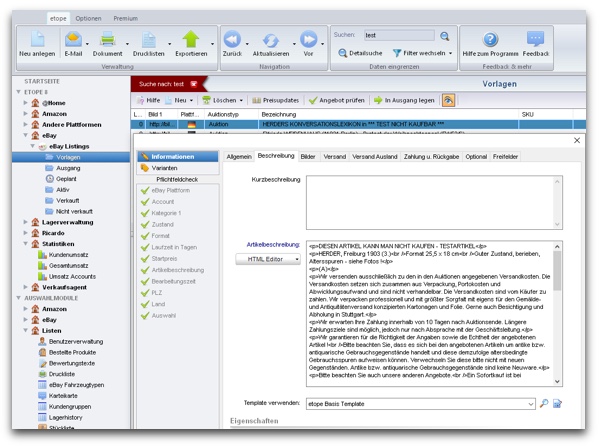The image size is (600, 446).
Task: Open the Gesamtumsatz statistics item
Action: (x=63, y=265)
